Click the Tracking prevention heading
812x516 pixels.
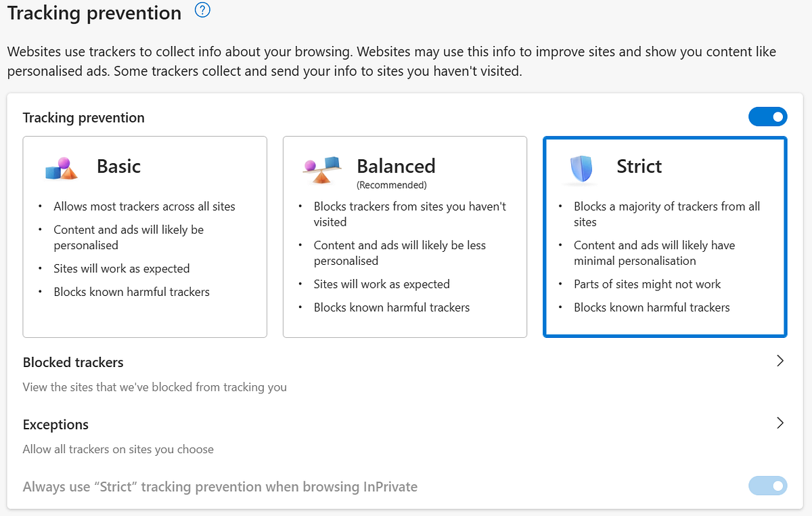tap(94, 12)
